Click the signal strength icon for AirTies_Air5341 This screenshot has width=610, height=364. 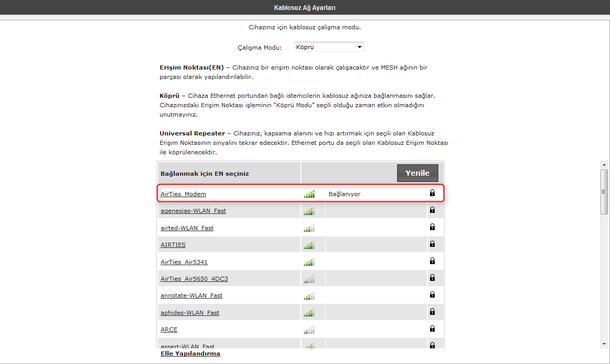pos(309,261)
